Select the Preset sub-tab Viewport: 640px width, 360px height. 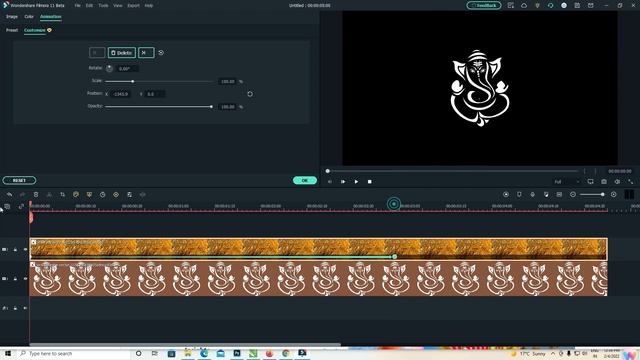click(12, 30)
